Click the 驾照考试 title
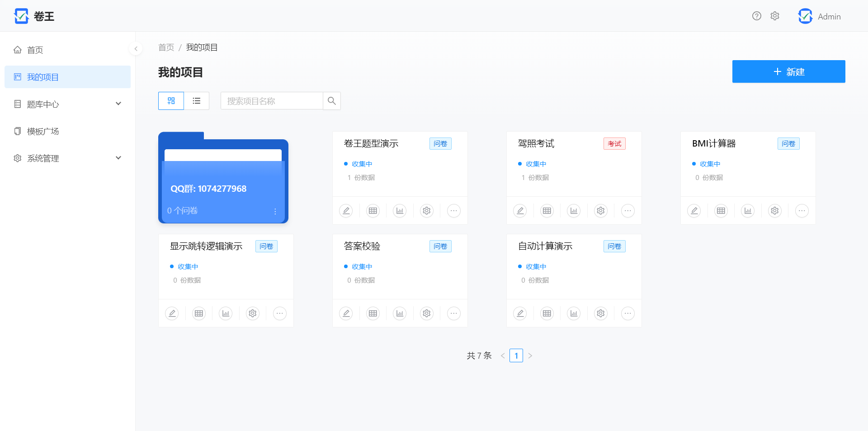The image size is (868, 431). click(536, 143)
